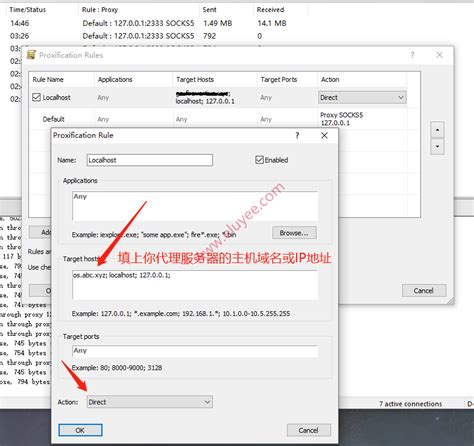Click the Received column header in main window
The width and height of the screenshot is (474, 446).
coord(270,10)
